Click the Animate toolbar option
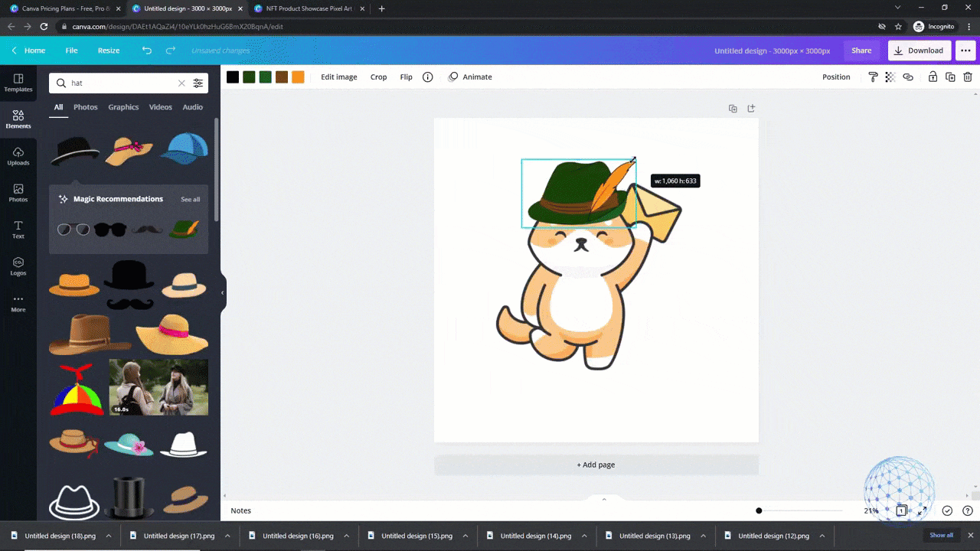This screenshot has height=551, width=980. pos(470,77)
